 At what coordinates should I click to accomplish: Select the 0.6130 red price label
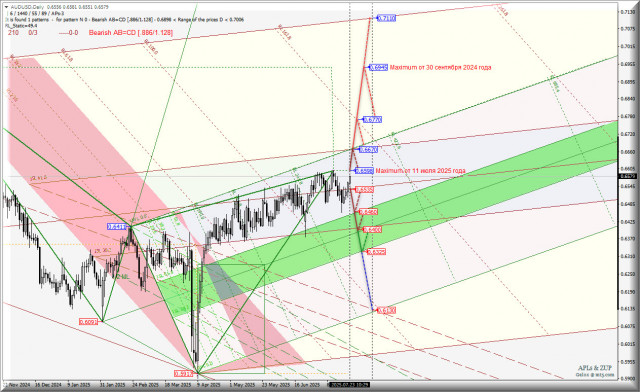click(x=386, y=311)
